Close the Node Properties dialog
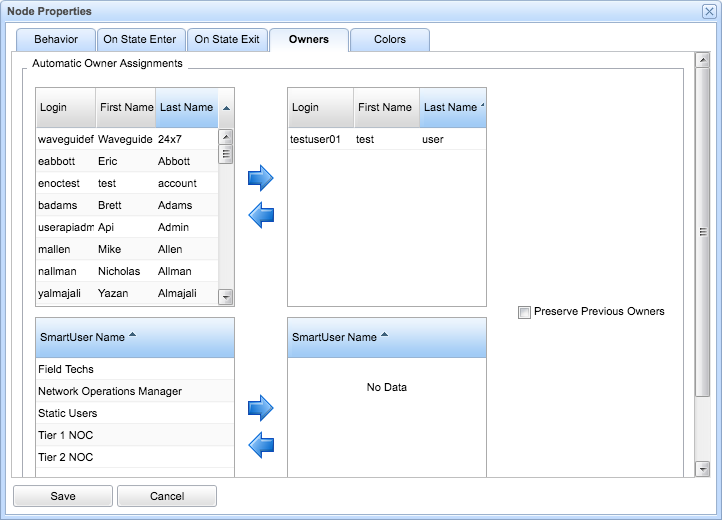The image size is (722, 522). click(709, 11)
